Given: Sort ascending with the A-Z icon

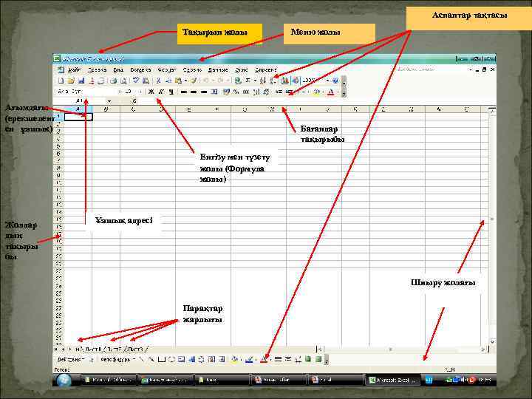Looking at the screenshot, I should [262, 81].
